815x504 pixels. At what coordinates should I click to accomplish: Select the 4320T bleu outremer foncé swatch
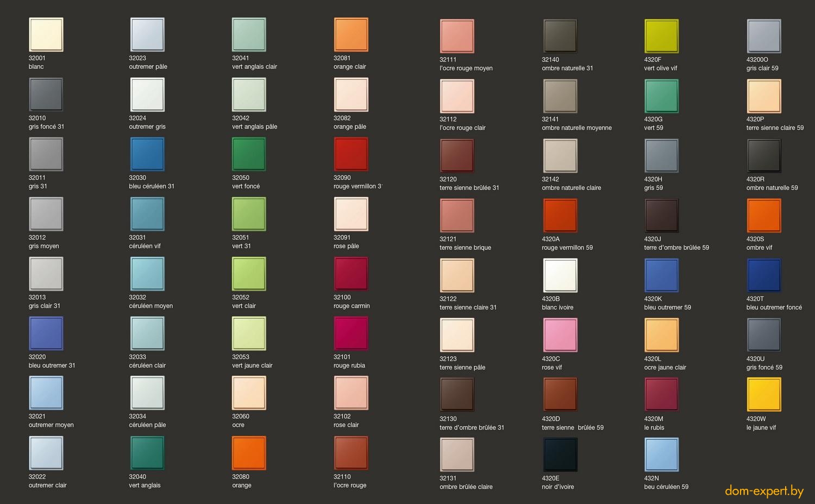tap(764, 275)
